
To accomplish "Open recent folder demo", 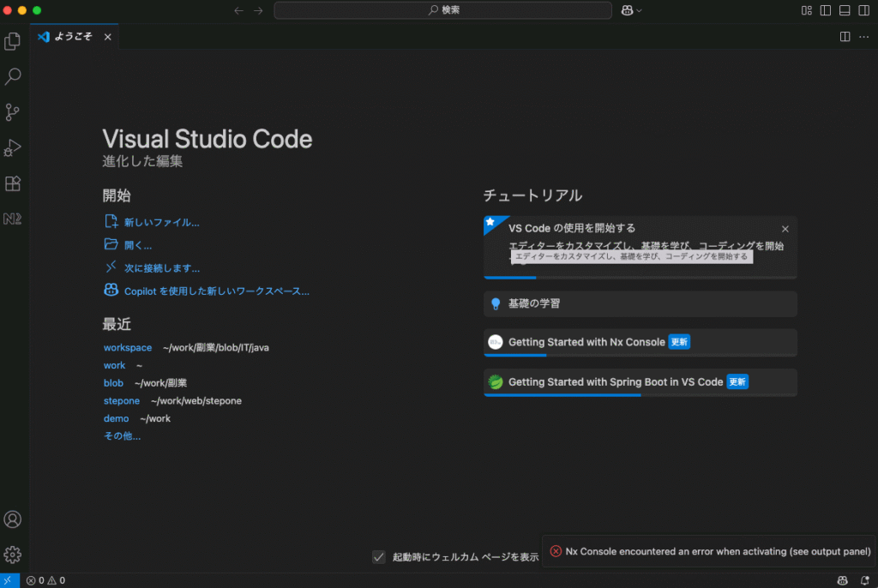I will [x=116, y=419].
